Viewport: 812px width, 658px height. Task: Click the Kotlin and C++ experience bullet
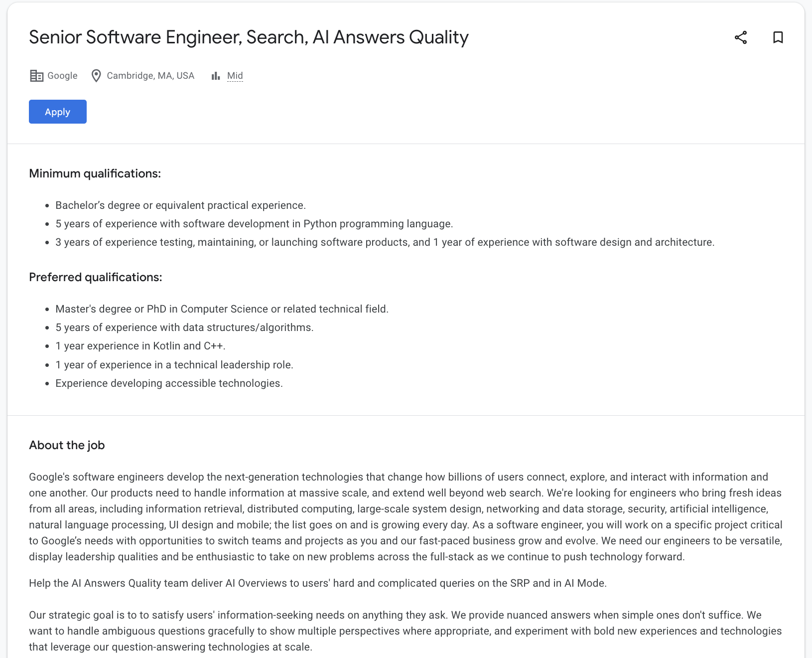pyautogui.click(x=141, y=345)
